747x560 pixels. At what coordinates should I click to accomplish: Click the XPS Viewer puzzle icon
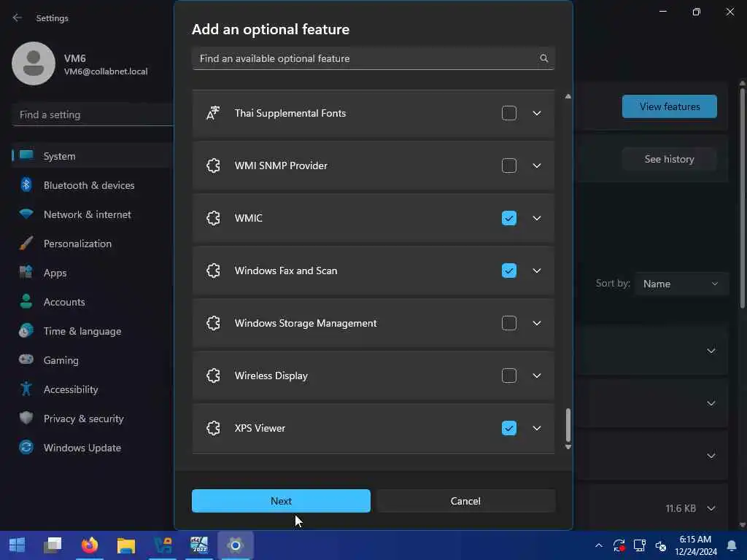coord(213,428)
